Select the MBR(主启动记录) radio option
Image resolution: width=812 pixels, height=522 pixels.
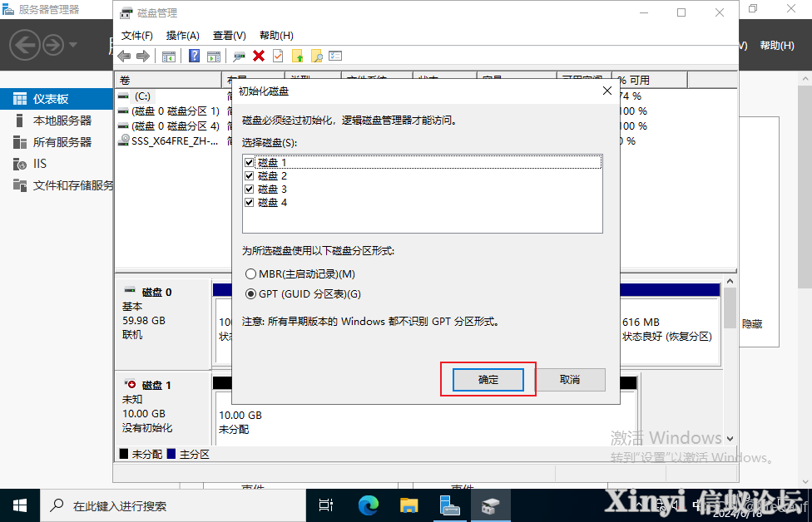tap(250, 273)
